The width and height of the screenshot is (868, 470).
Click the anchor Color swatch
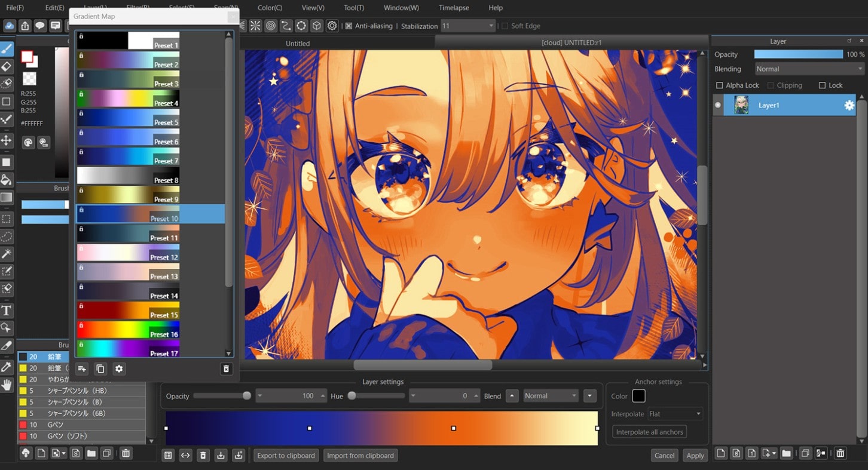pyautogui.click(x=638, y=396)
